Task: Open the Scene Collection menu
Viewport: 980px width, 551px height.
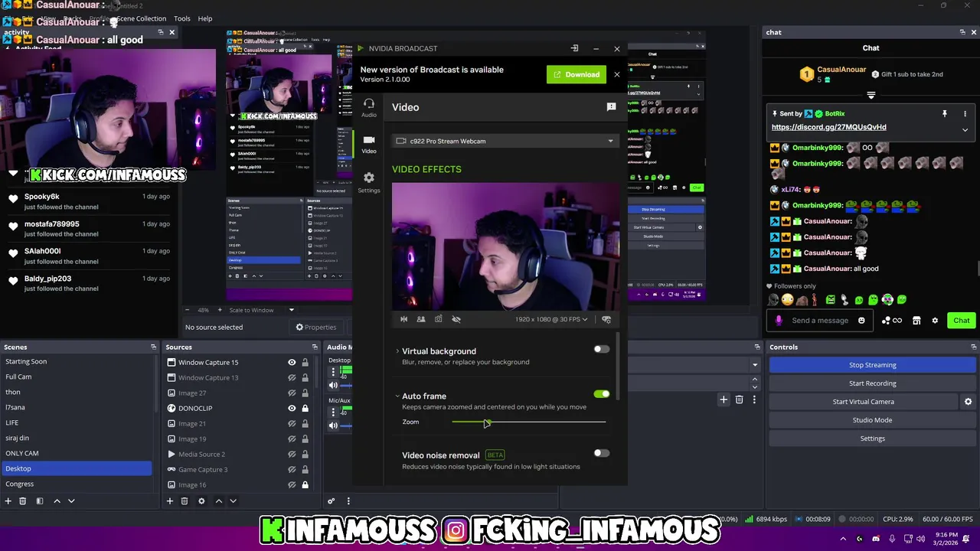Action: point(141,18)
